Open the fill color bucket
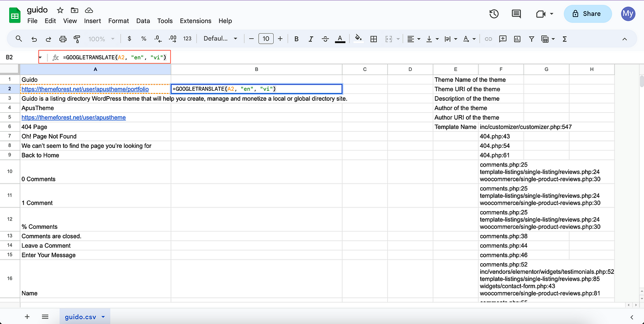The image size is (644, 324). (359, 39)
